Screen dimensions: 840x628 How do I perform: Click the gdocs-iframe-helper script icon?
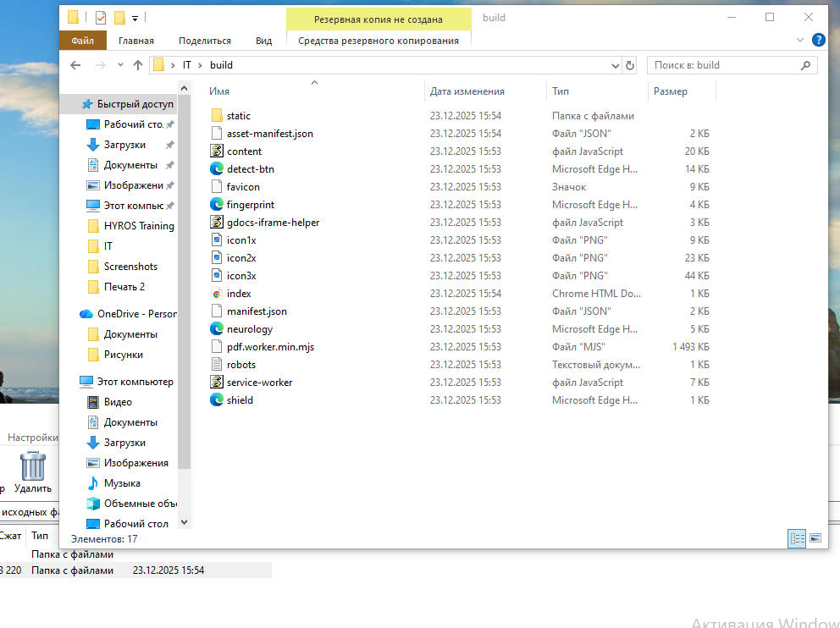pos(217,223)
